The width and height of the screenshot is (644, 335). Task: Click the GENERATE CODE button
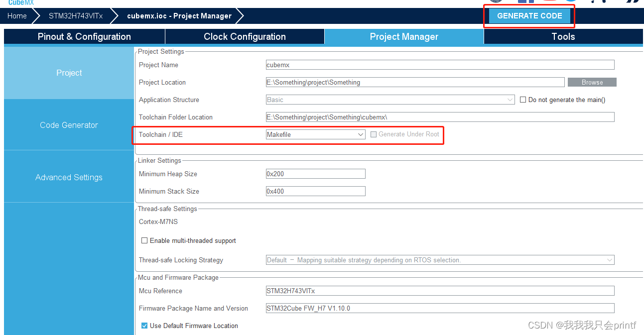529,16
